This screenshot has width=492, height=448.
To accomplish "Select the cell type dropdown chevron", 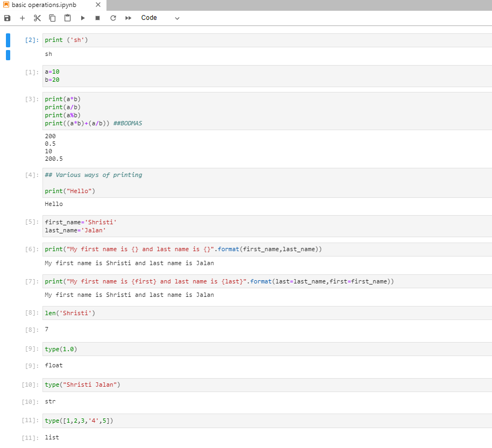I will pyautogui.click(x=177, y=18).
